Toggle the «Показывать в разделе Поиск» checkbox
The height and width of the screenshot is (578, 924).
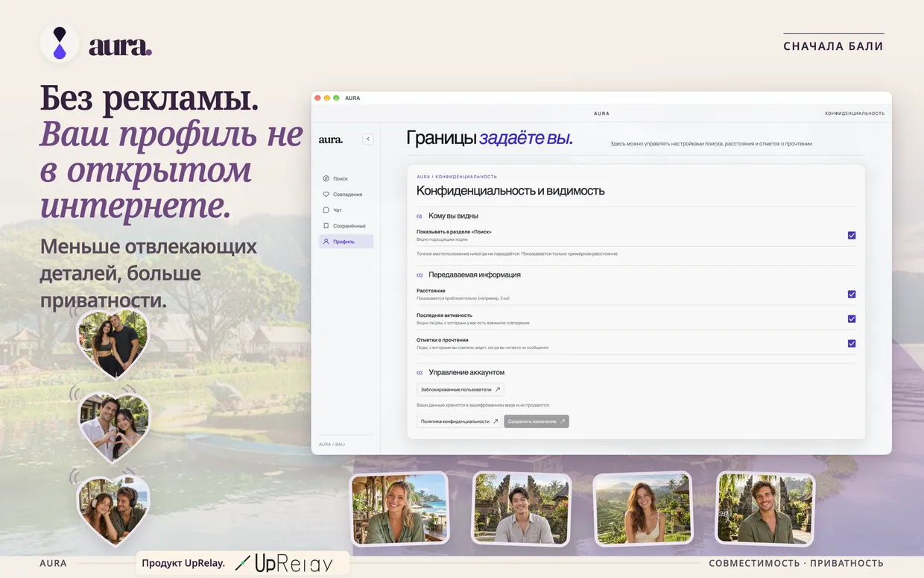click(852, 236)
